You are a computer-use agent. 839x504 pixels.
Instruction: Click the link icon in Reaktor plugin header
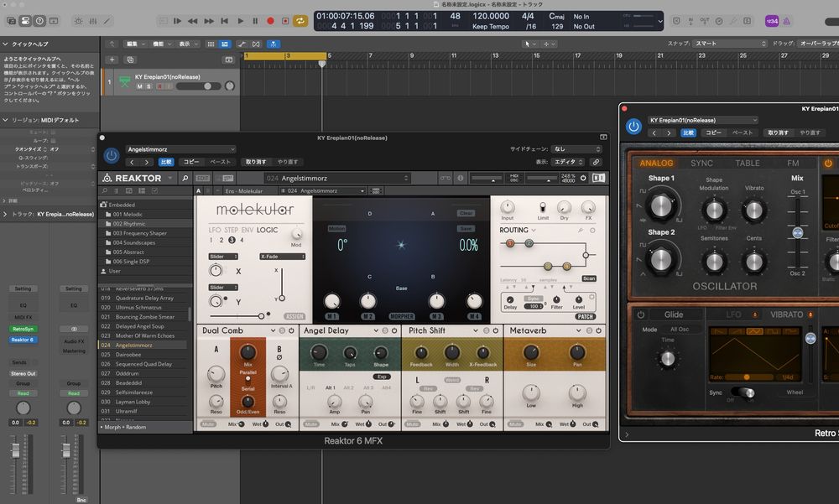(x=596, y=162)
